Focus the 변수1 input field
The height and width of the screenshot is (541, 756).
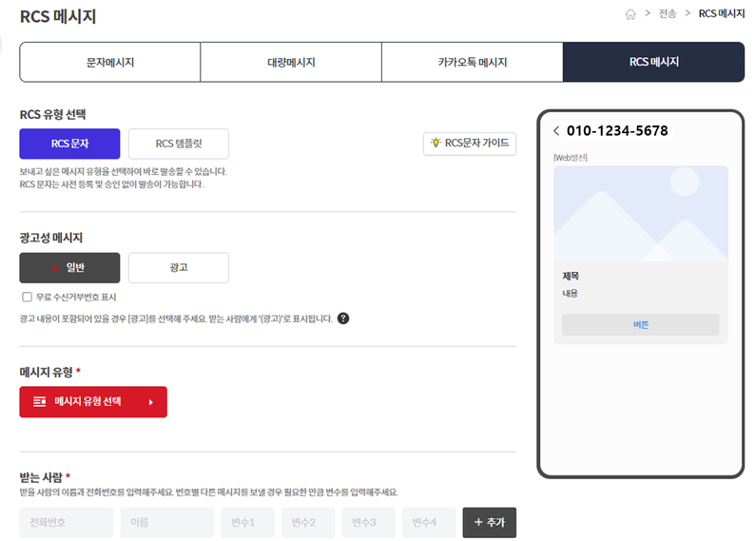pyautogui.click(x=247, y=522)
